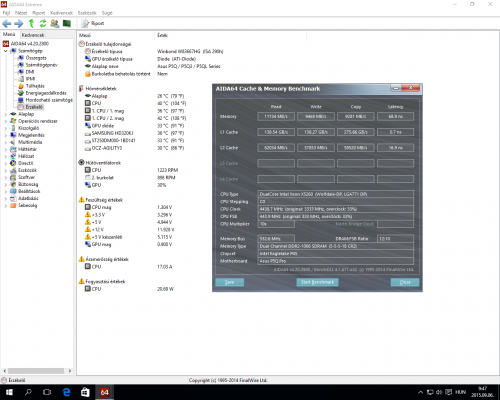The width and height of the screenshot is (500, 400).
Task: Click the Adatbázis icon in the tree
Action: [13, 198]
